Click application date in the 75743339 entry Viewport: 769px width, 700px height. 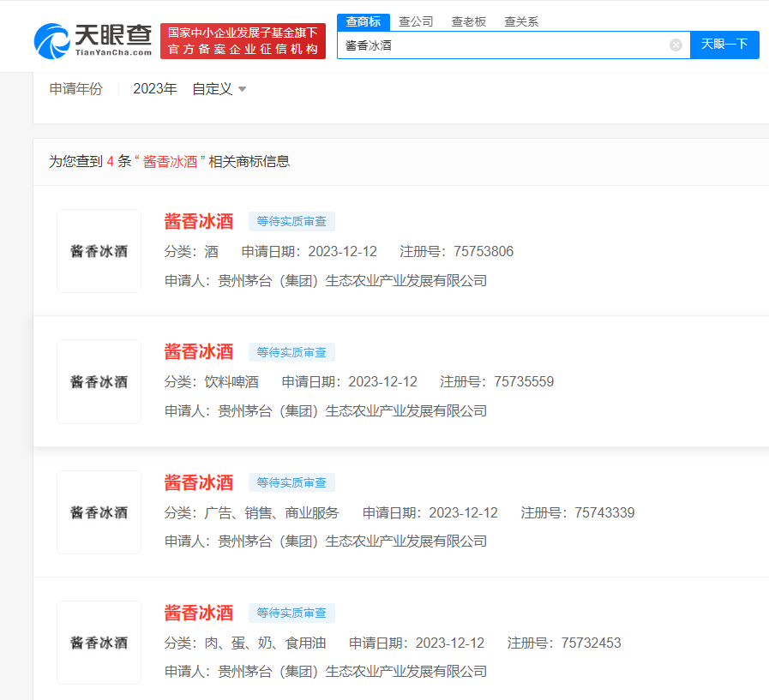point(464,512)
